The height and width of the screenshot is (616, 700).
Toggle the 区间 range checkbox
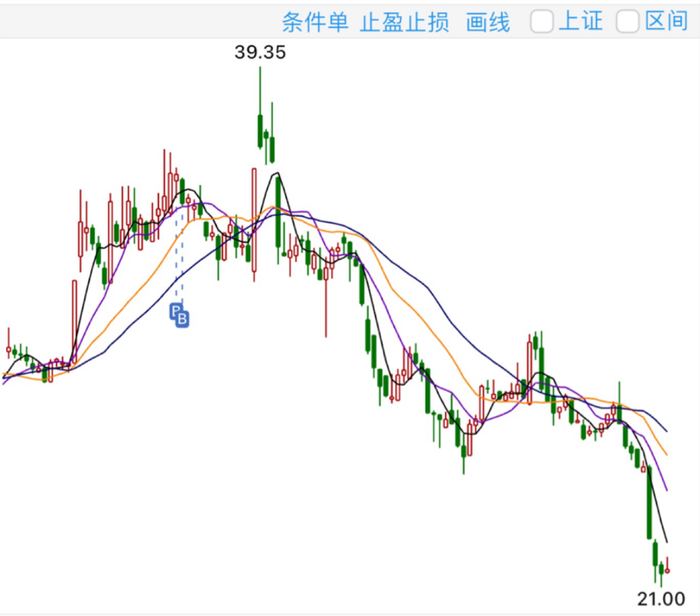pyautogui.click(x=628, y=21)
